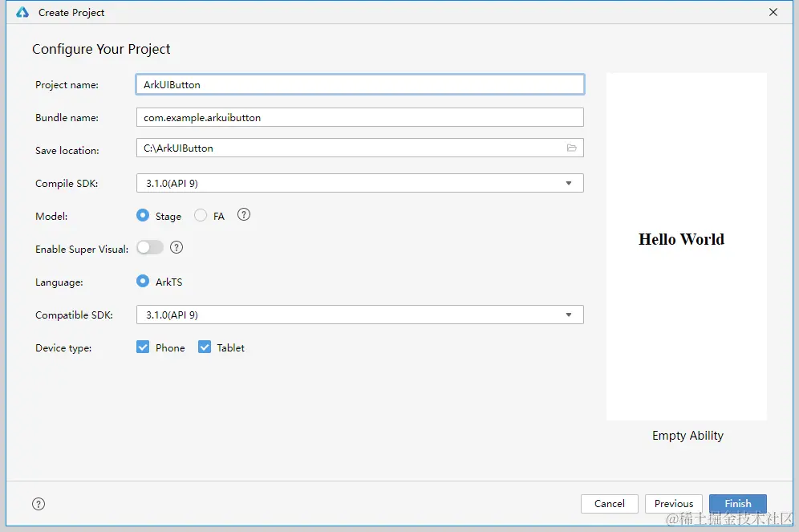Cancel the project creation
This screenshot has width=799, height=532.
[609, 504]
